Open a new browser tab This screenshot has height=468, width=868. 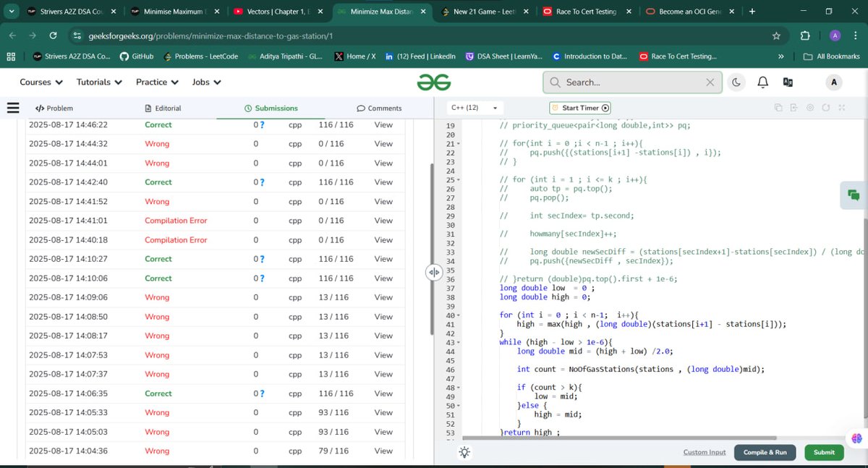coord(752,12)
